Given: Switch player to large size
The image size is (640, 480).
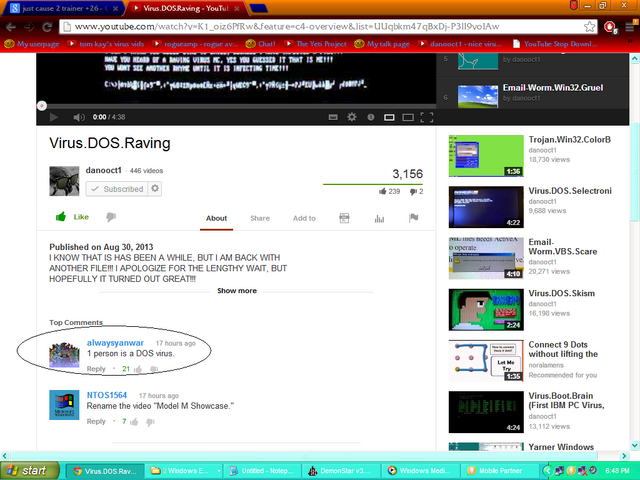Looking at the screenshot, I should (408, 118).
